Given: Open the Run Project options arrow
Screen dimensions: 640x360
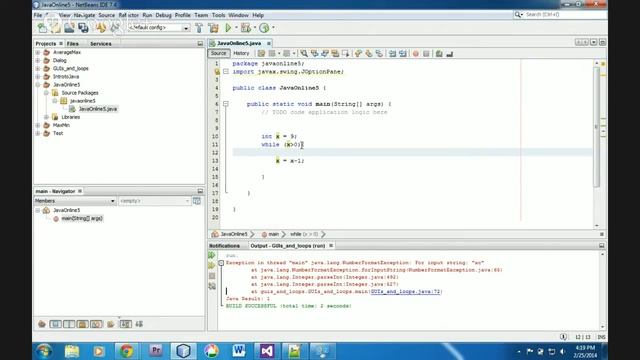Looking at the screenshot, I should point(236,28).
